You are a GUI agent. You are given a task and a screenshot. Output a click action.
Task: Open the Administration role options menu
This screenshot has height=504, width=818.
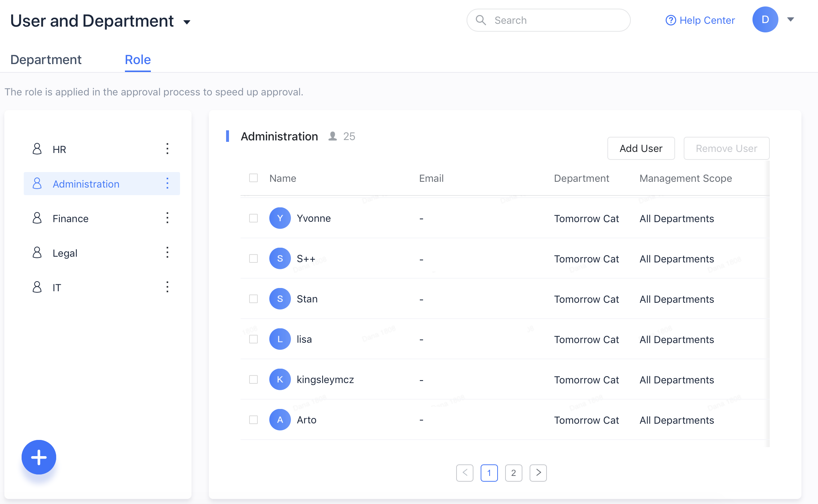pyautogui.click(x=167, y=184)
